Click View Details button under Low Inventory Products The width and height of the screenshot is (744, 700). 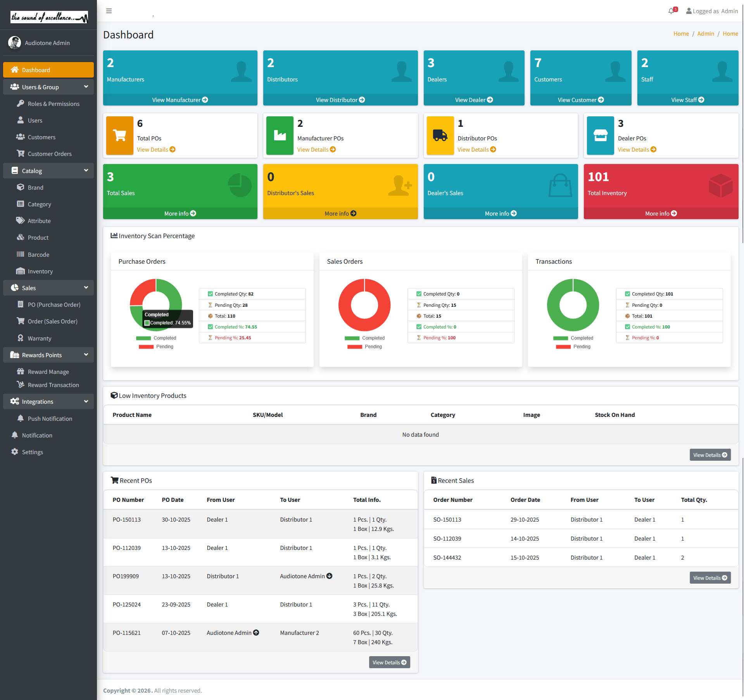[710, 455]
